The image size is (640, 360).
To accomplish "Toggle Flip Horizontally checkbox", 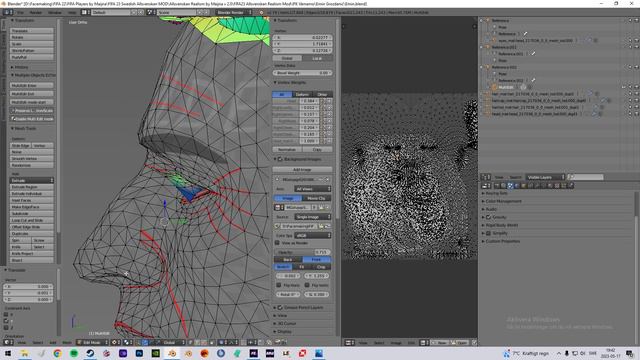I will coord(279,285).
